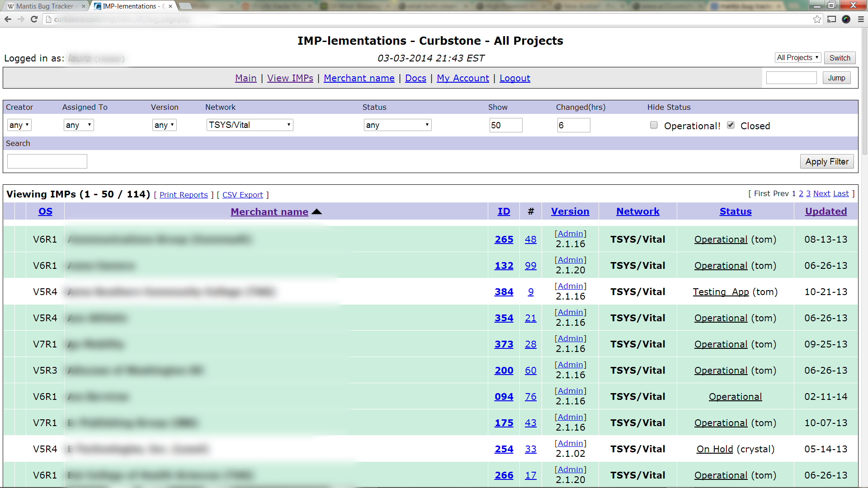This screenshot has width=868, height=488.
Task: Open note count 60 for ID 200
Action: [531, 371]
